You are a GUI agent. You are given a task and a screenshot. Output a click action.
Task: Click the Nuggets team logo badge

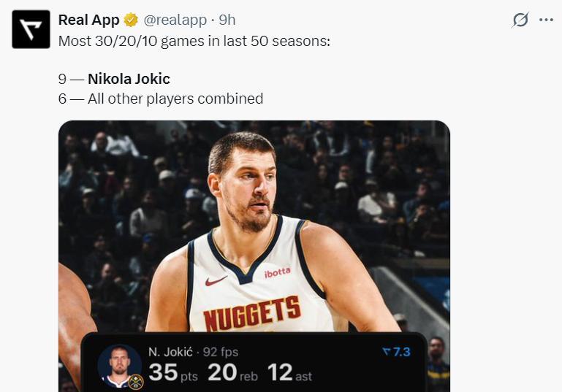click(135, 381)
